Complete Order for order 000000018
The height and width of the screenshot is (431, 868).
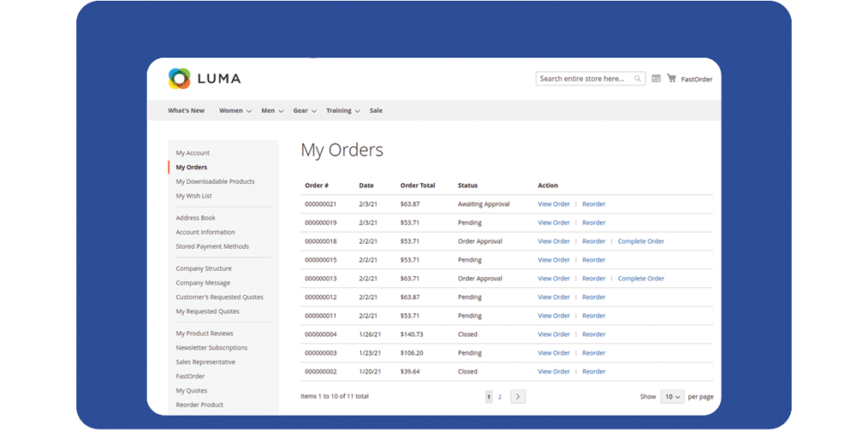coord(641,241)
